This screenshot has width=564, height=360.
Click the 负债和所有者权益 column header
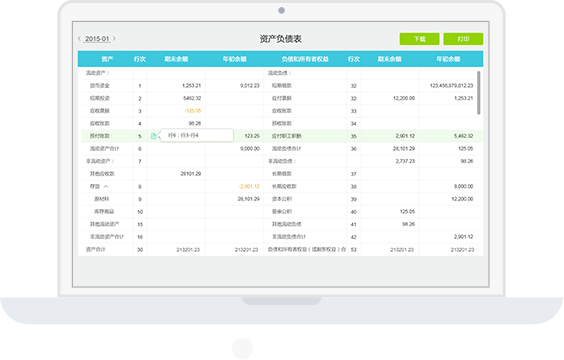click(x=305, y=59)
